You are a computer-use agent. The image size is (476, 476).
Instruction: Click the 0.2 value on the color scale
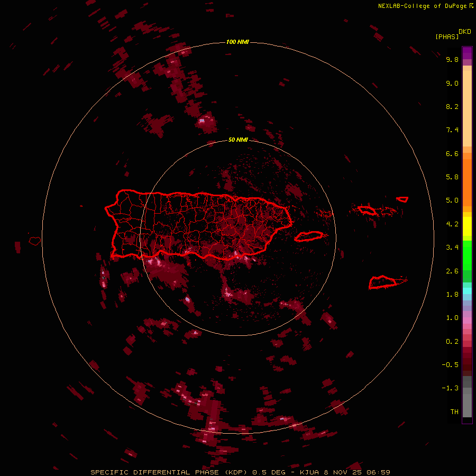pyautogui.click(x=452, y=342)
